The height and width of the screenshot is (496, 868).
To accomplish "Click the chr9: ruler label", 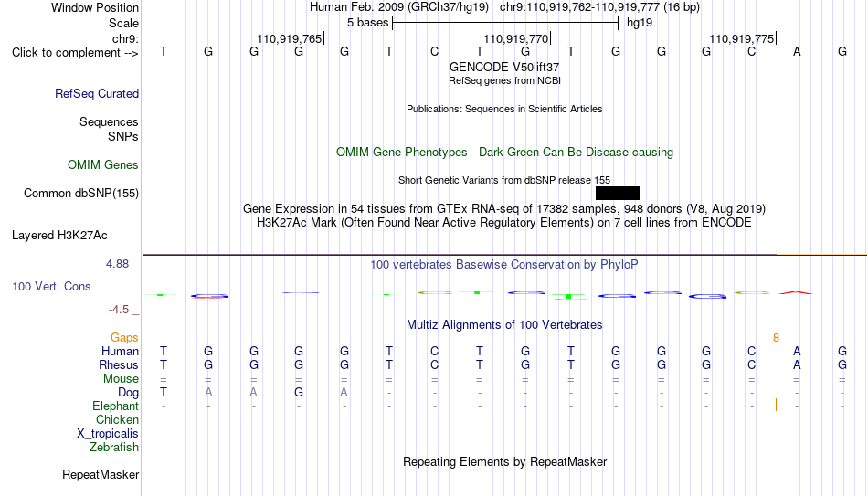I will (125, 38).
